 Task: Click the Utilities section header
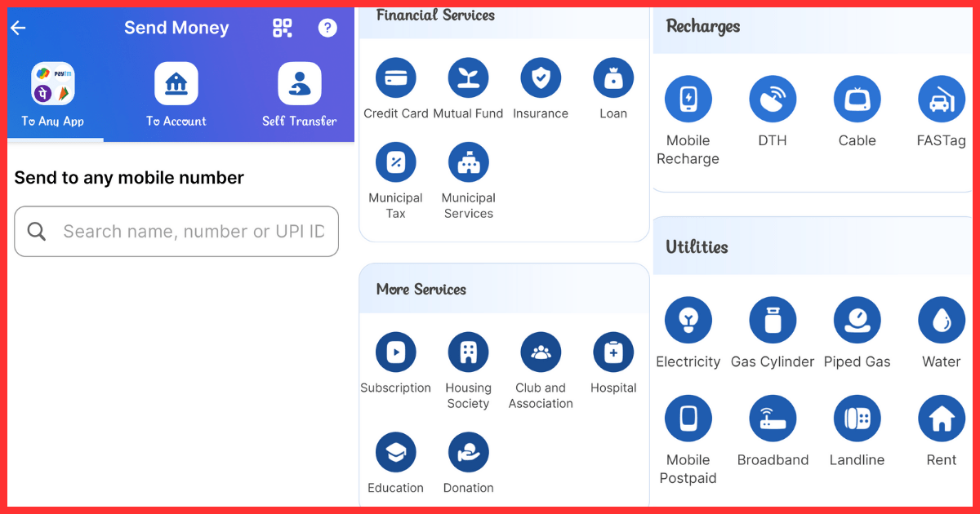(x=697, y=246)
